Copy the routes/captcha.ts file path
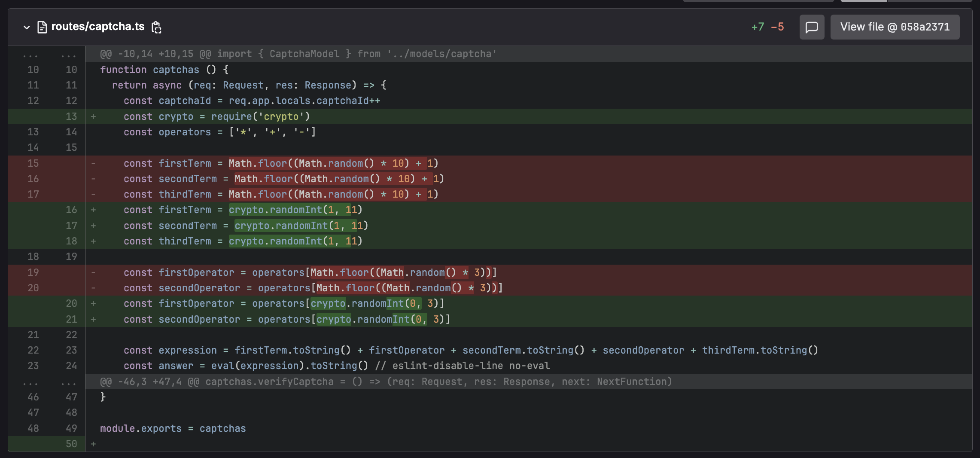 tap(156, 27)
